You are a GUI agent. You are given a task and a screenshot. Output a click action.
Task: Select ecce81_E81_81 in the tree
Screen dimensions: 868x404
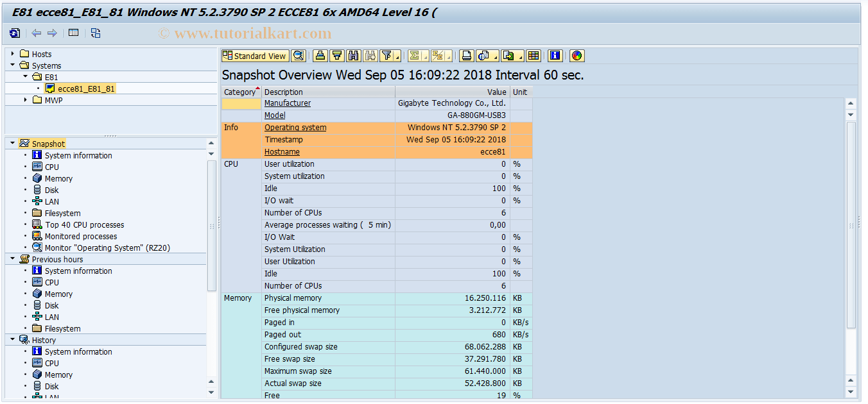pos(82,88)
